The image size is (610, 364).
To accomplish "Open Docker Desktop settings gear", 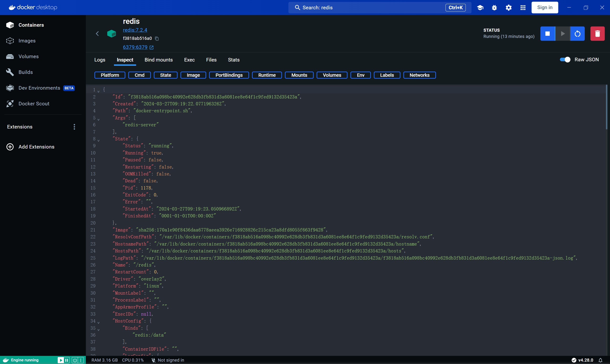I will coord(509,8).
